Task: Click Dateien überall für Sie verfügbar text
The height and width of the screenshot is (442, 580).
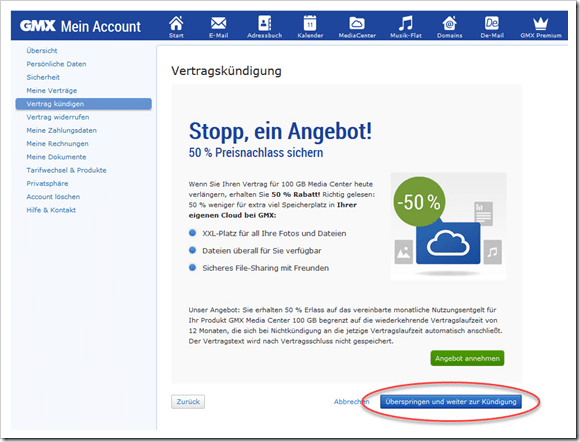Action: coord(262,251)
